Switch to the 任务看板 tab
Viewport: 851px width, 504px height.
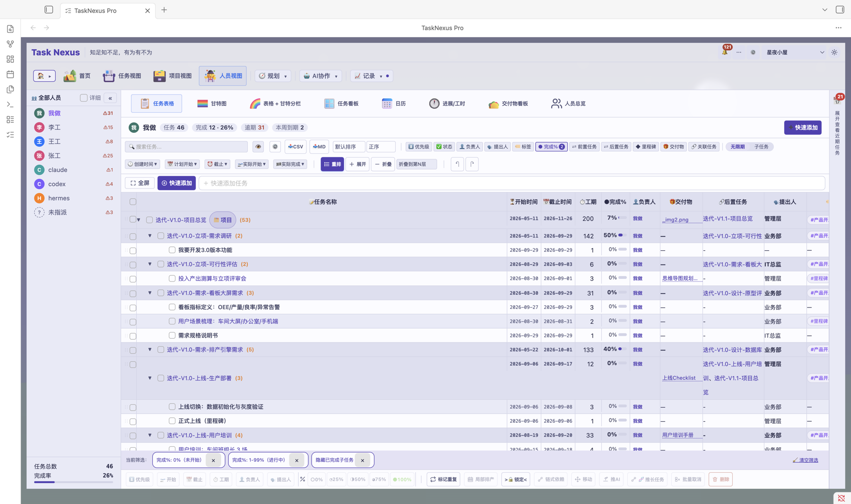[x=341, y=103]
